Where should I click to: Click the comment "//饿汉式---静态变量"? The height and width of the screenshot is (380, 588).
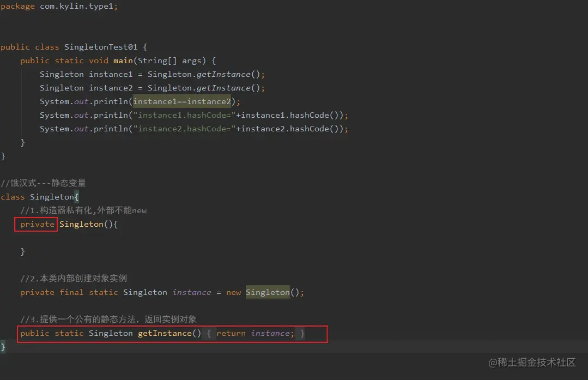click(43, 183)
